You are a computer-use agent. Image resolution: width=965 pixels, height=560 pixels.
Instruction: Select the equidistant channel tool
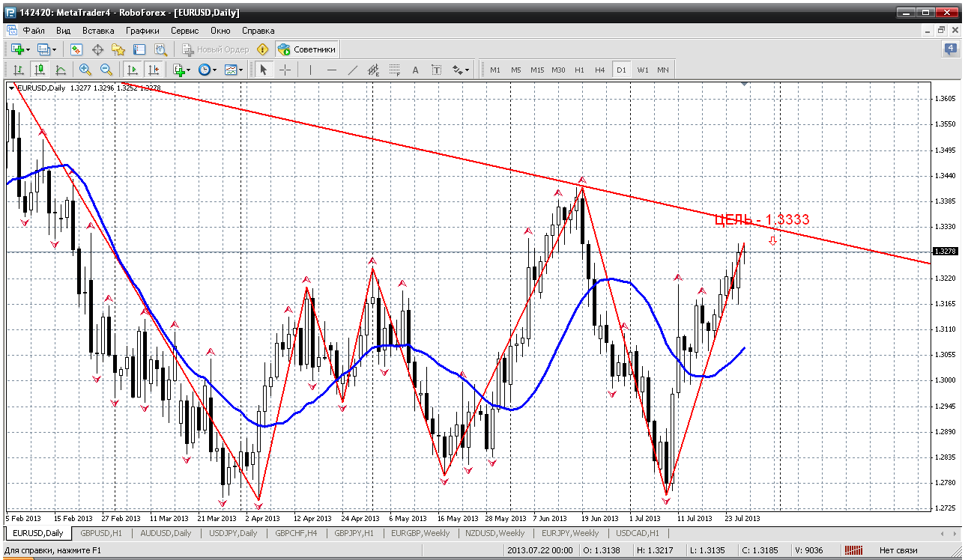[374, 70]
